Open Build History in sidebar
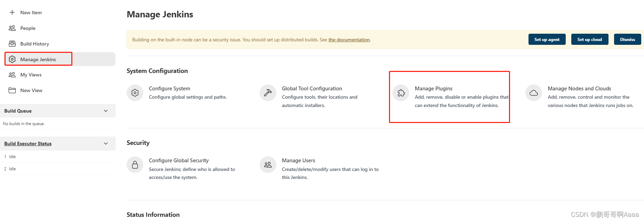 pos(34,44)
